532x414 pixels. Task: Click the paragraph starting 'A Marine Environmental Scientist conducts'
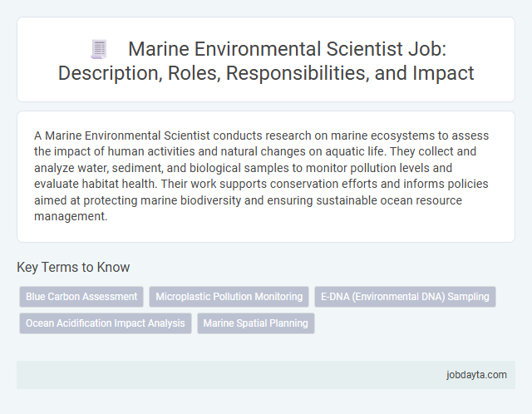point(261,175)
